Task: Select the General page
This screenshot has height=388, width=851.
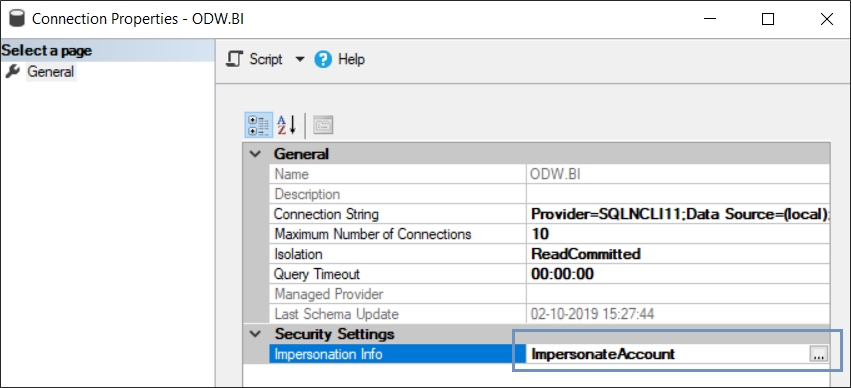Action: pos(51,71)
